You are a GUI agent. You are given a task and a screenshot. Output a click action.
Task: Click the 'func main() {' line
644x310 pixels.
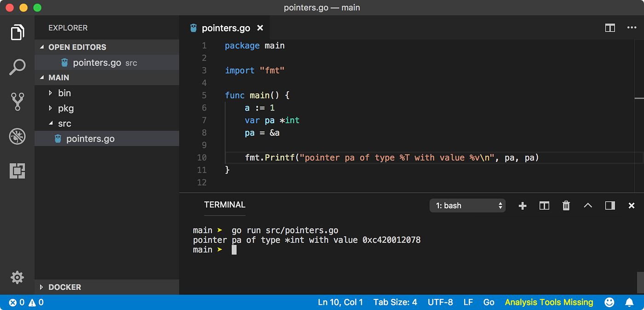tap(257, 95)
